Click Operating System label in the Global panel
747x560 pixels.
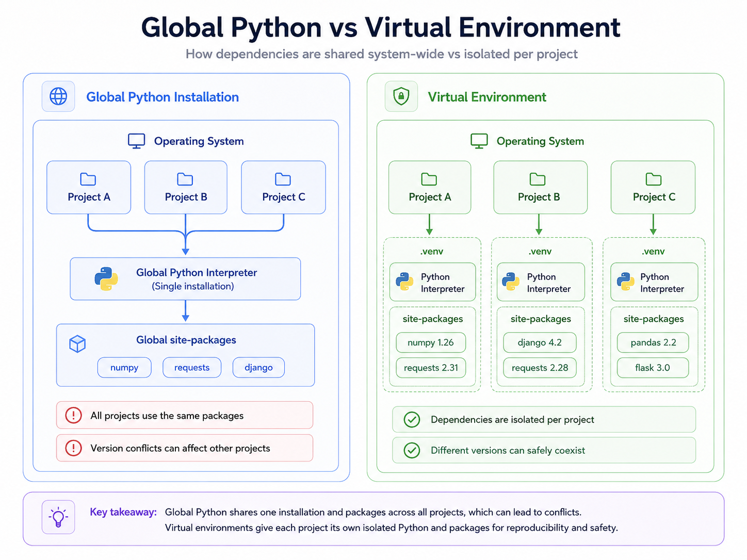pyautogui.click(x=199, y=141)
